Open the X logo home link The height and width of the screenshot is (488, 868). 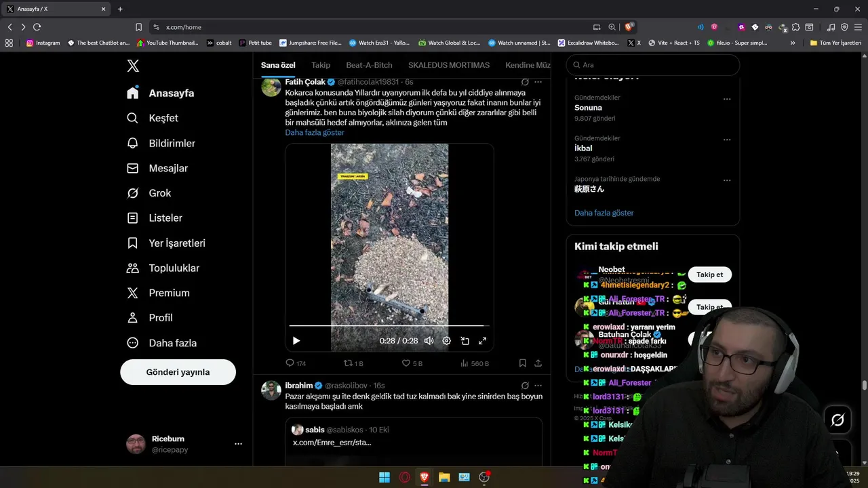(133, 66)
